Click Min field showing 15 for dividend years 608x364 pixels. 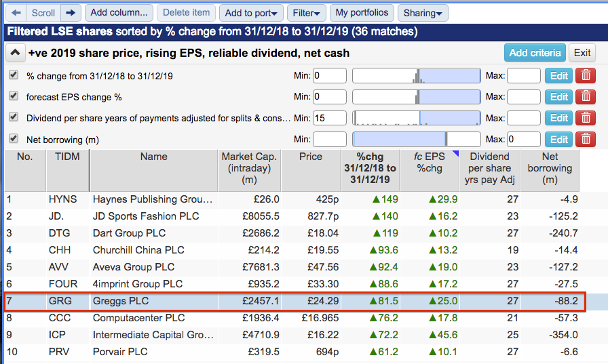[330, 118]
